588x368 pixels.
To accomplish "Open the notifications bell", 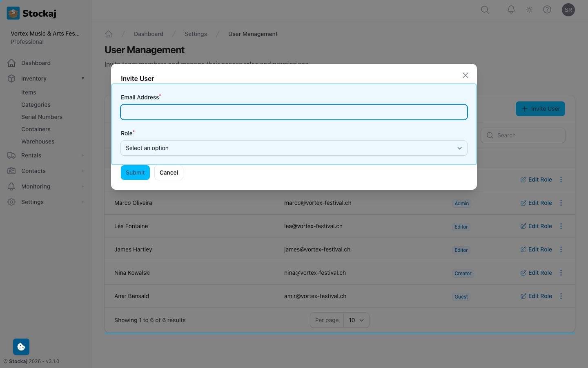I will coord(511,9).
